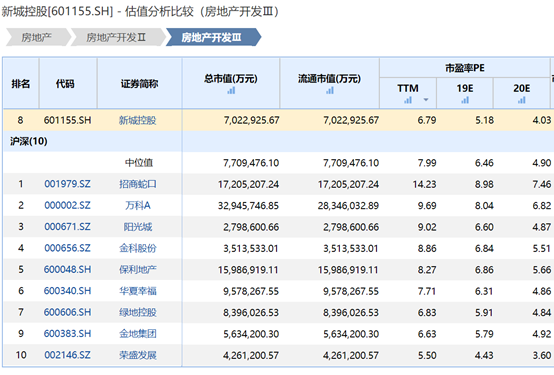
Task: Open stock code 600383.SH link
Action: click(67, 334)
